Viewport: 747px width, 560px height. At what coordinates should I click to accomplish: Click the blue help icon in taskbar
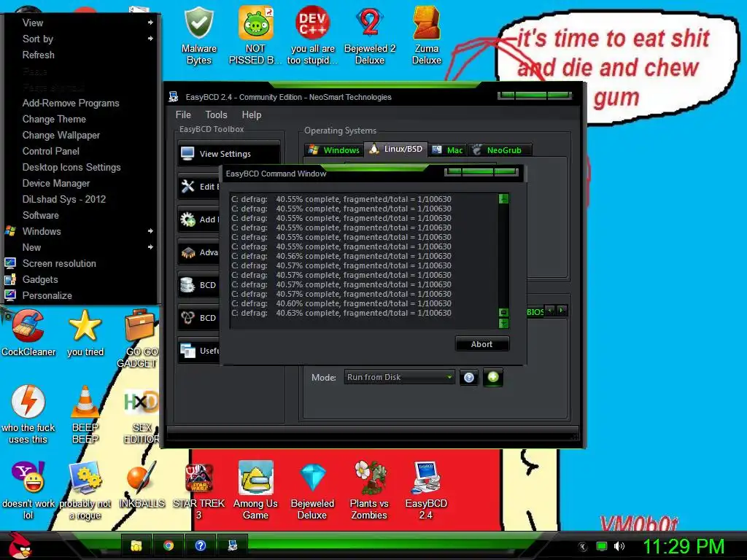(201, 545)
